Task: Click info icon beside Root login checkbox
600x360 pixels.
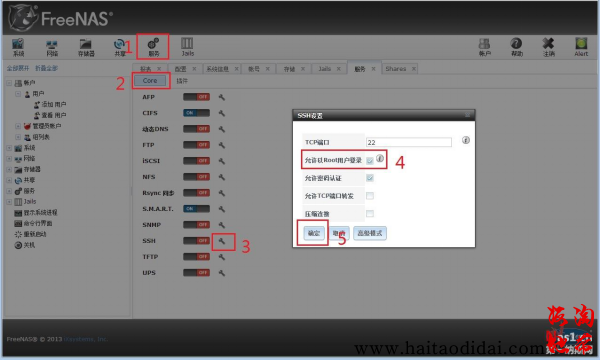Action: pos(380,158)
